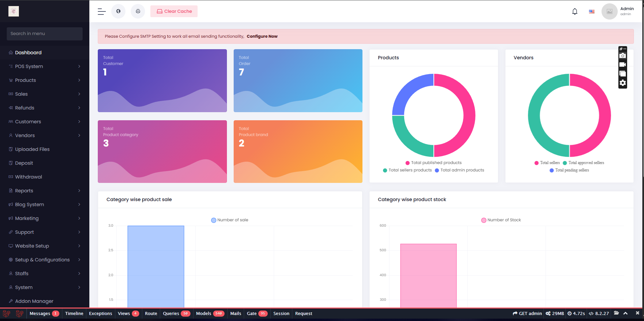This screenshot has width=644, height=321.
Task: Click the Search in menu field
Action: pos(45,34)
